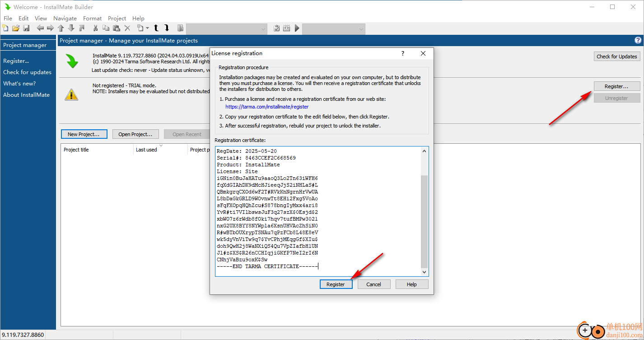The height and width of the screenshot is (340, 644).
Task: Open the File menu
Action: coord(8,19)
